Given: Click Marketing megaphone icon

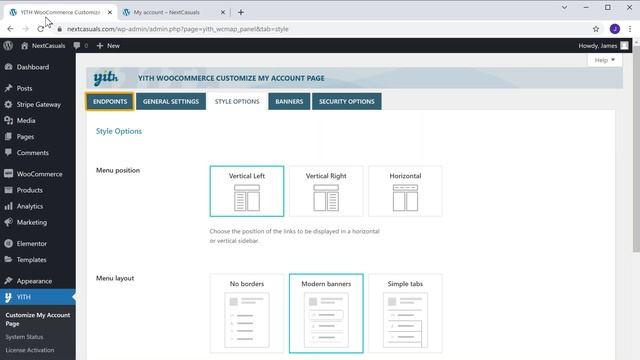Looking at the screenshot, I should click(9, 222).
